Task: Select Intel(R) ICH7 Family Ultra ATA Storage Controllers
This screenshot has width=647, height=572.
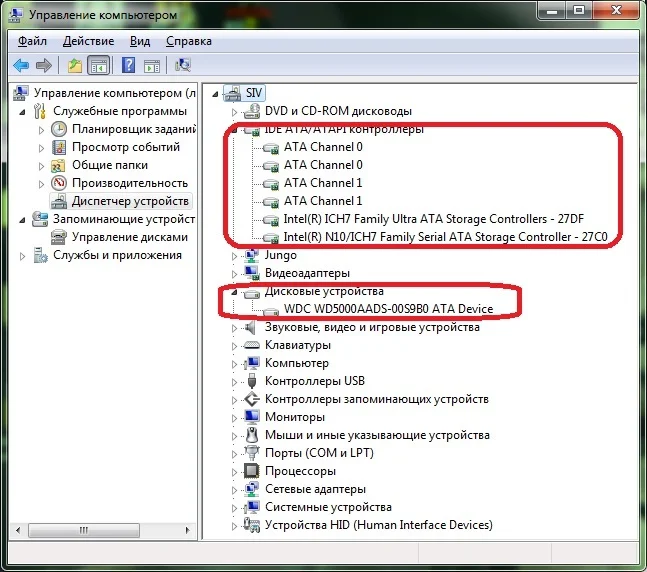Action: (434, 219)
